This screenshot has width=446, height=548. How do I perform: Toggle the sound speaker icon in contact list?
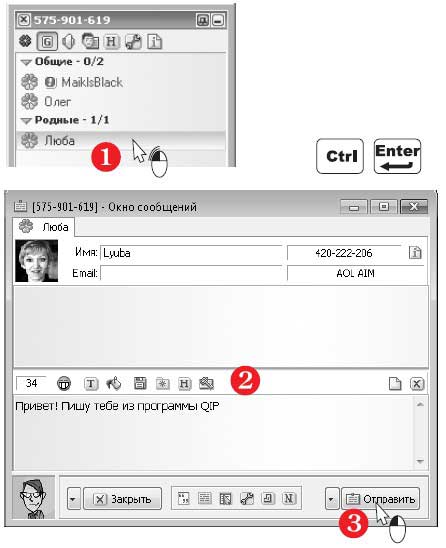(x=69, y=42)
